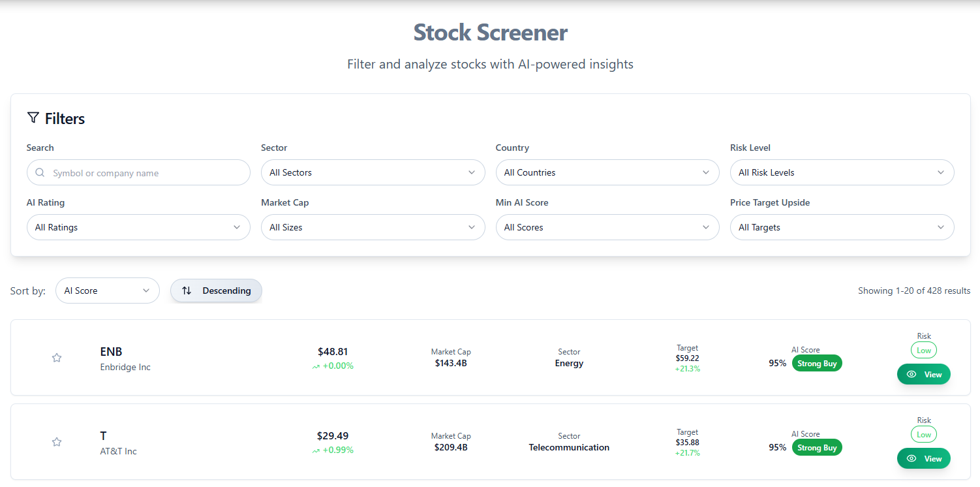Click the View button for AT&T Inc
980x487 pixels.
click(924, 458)
